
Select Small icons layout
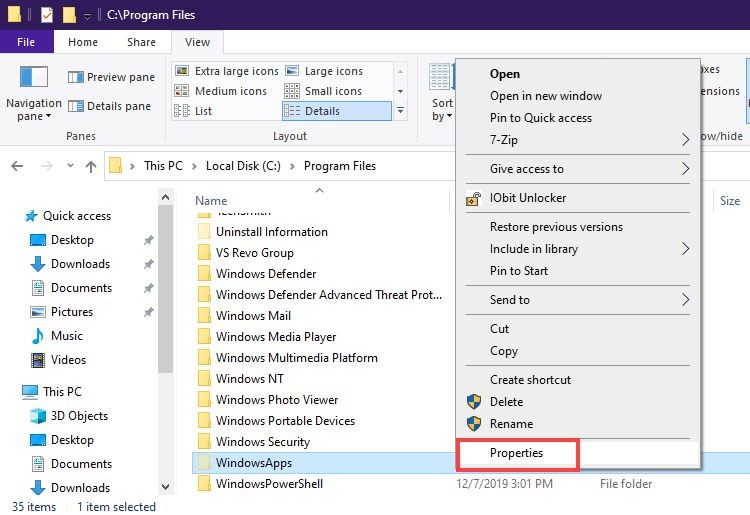323,91
